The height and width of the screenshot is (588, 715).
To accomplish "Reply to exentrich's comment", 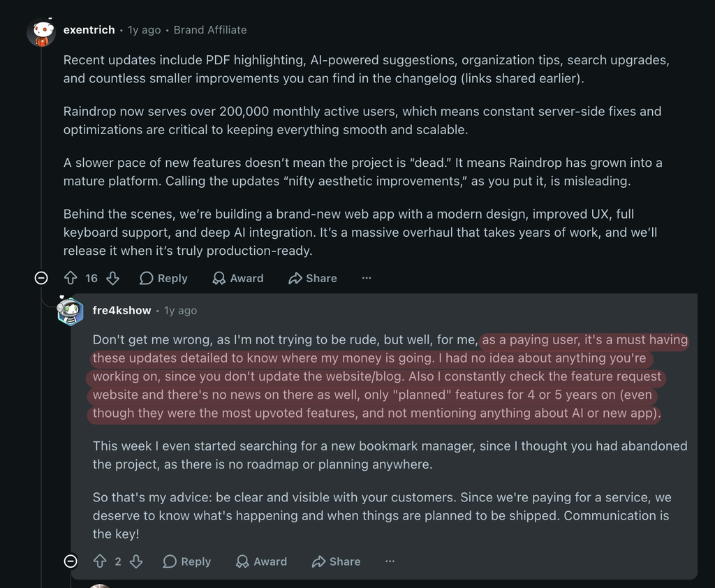I will click(x=163, y=278).
